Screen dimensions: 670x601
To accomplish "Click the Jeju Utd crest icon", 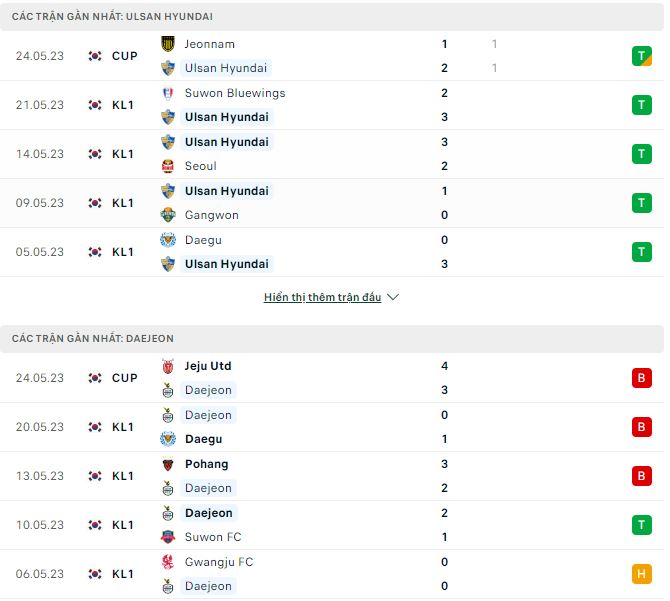I will point(168,366).
